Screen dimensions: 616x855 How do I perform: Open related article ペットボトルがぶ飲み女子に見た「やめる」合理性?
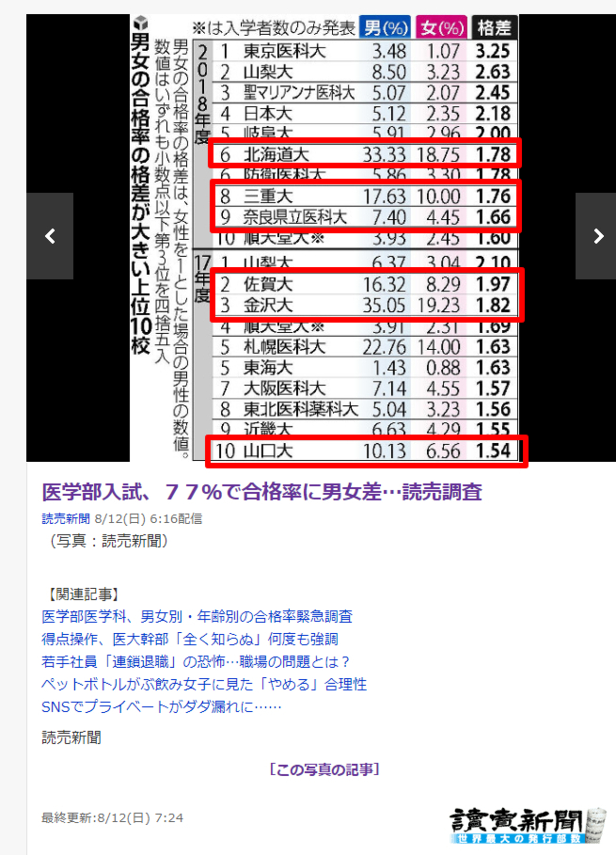[204, 684]
